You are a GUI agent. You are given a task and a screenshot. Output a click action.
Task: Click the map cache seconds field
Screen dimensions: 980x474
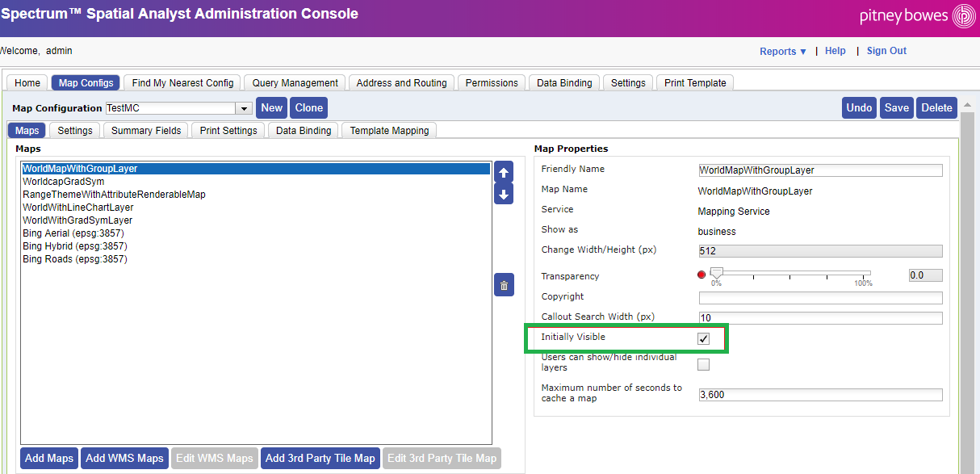point(820,395)
